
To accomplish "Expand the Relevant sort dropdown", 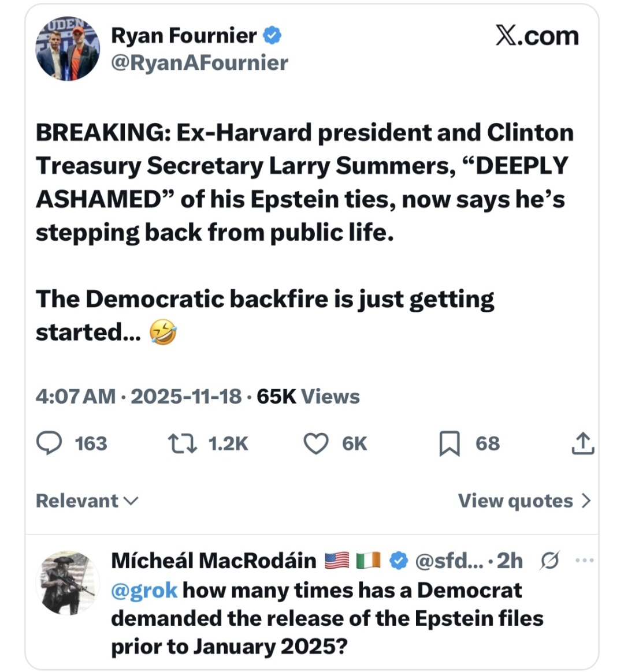I will [87, 501].
